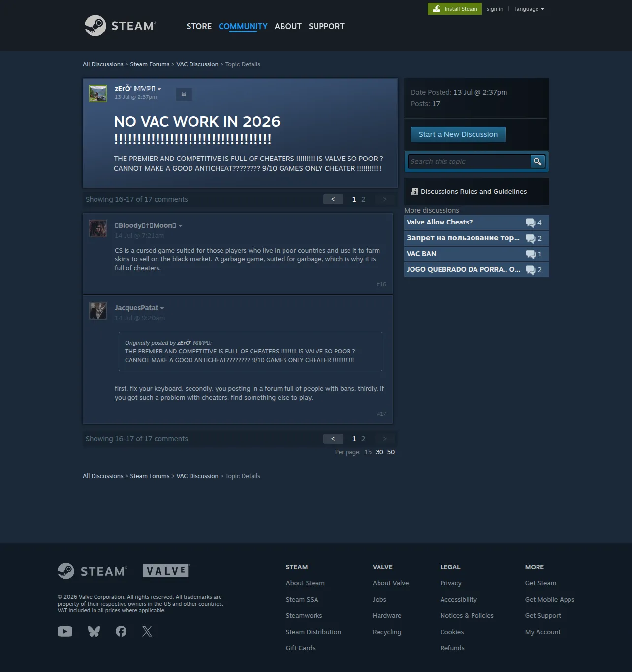Open About Steam footer link
Image resolution: width=632 pixels, height=672 pixels.
[x=305, y=583]
